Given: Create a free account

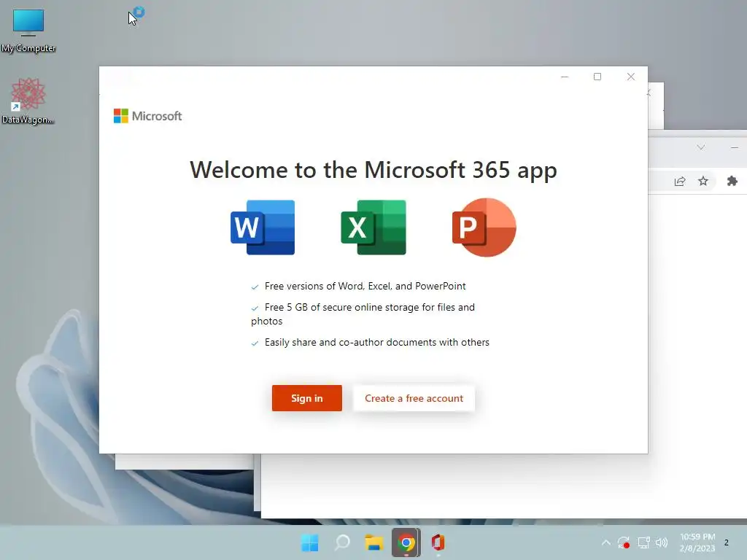Looking at the screenshot, I should [414, 398].
